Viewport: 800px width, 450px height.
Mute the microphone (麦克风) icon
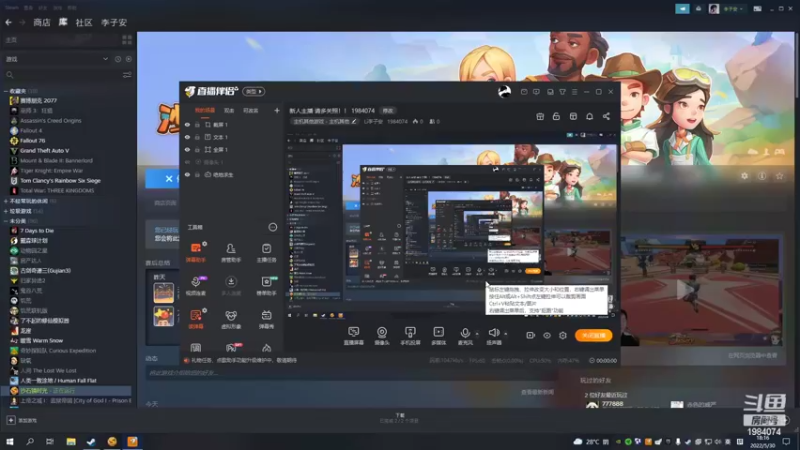[x=465, y=334]
